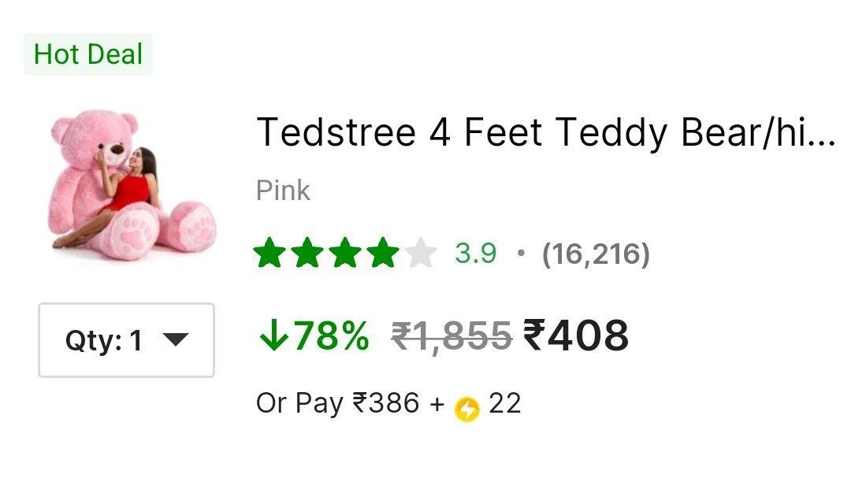Open the Tedstree 4 Feet Teddy Bear title
The width and height of the screenshot is (851, 504).
tap(545, 132)
